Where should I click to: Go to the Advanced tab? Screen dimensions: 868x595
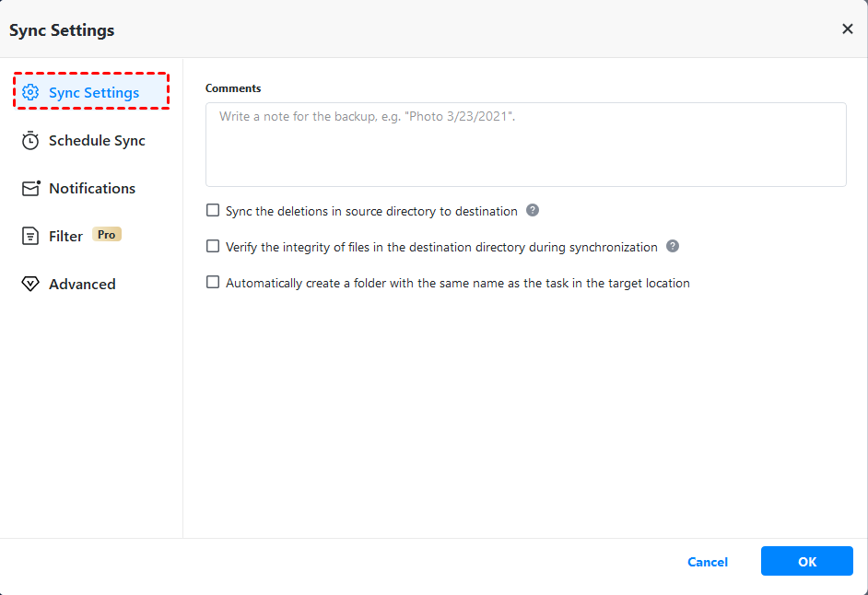(82, 285)
